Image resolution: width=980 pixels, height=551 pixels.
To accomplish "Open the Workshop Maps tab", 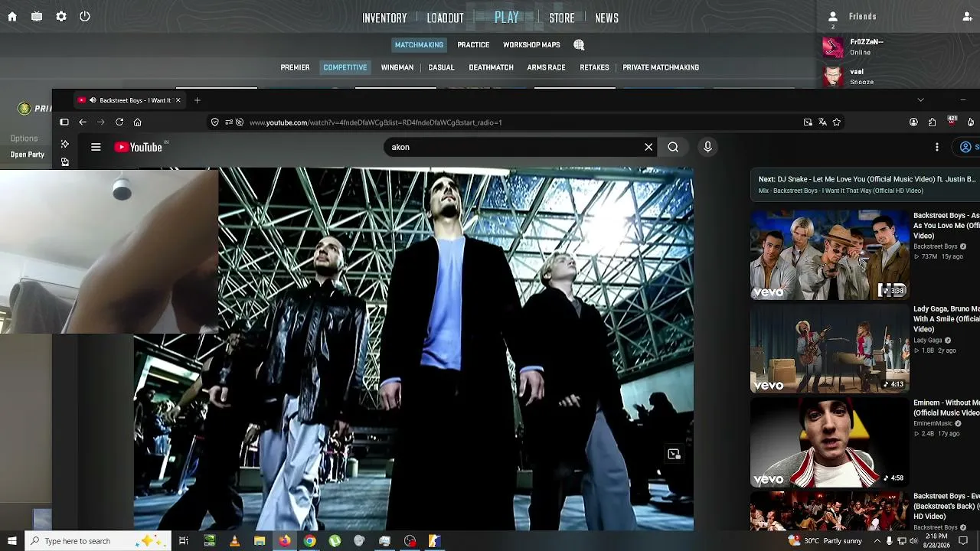I will pyautogui.click(x=531, y=45).
